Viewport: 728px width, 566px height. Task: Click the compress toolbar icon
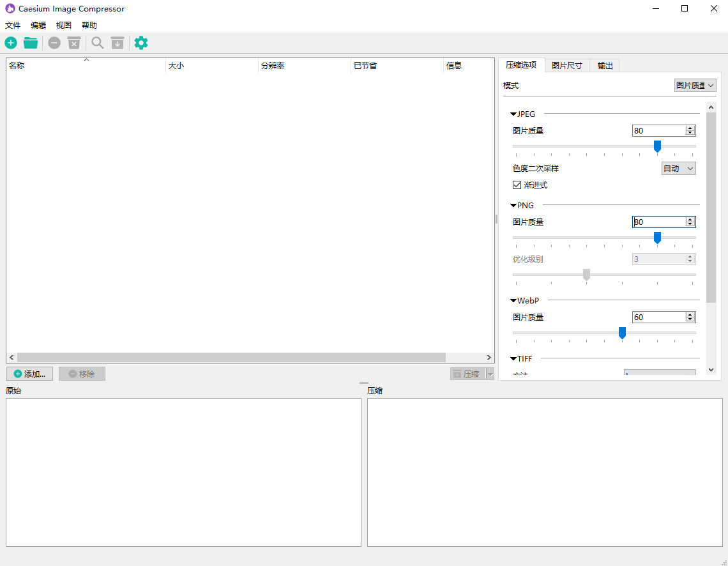[118, 43]
